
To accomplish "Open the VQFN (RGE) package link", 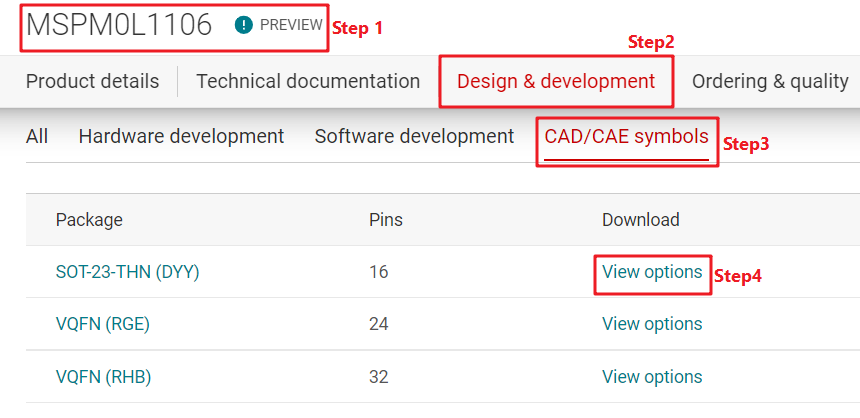I will 103,324.
